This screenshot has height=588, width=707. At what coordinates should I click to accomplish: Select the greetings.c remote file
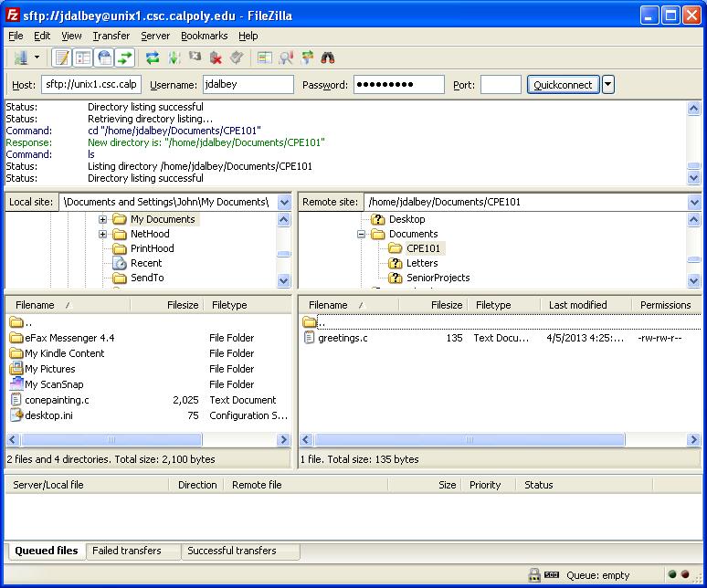coord(343,338)
